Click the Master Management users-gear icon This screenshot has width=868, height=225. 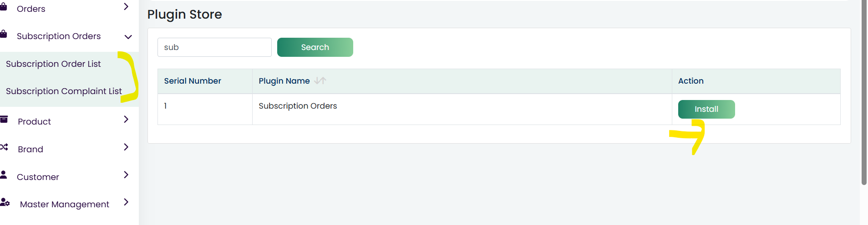click(5, 202)
